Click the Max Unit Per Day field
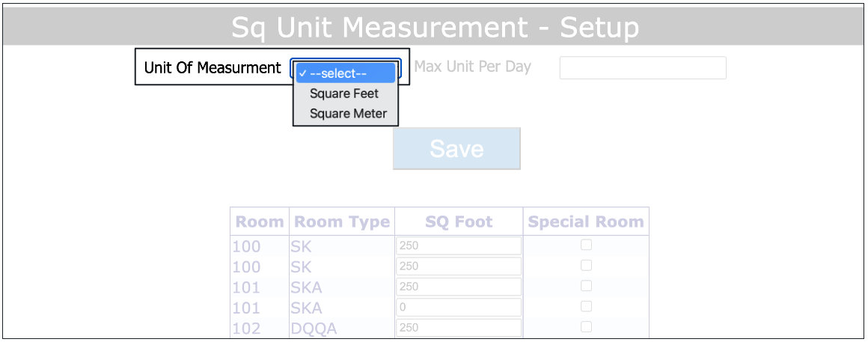The height and width of the screenshot is (342, 868). (643, 67)
